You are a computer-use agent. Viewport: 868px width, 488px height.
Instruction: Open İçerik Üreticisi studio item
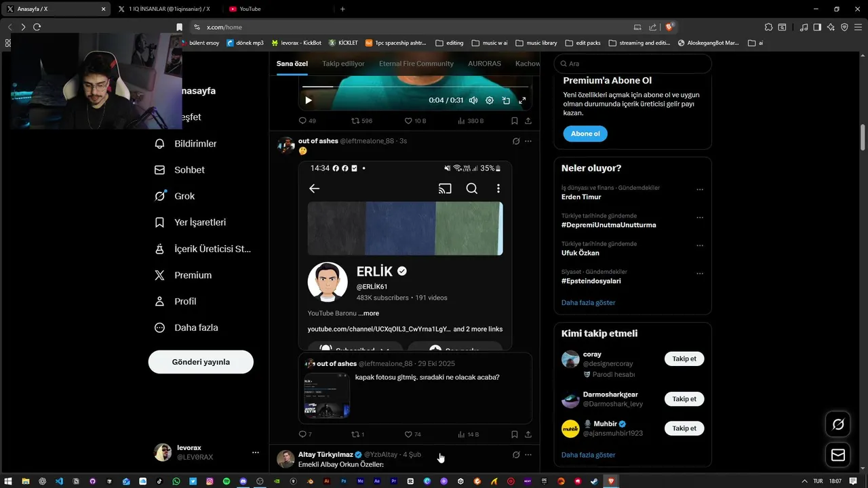pyautogui.click(x=203, y=249)
